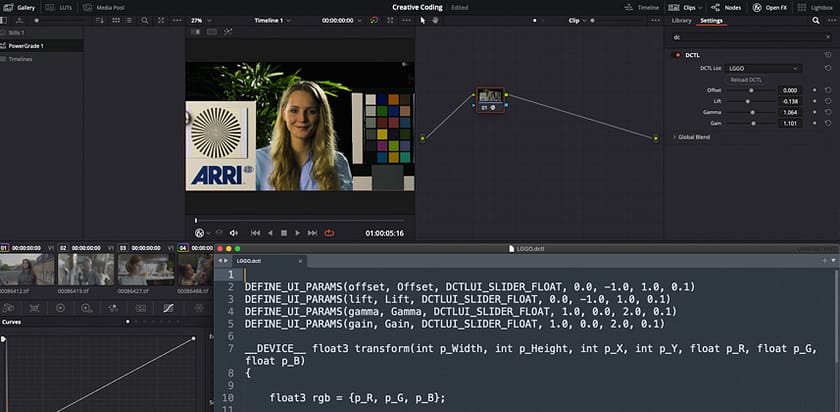Play the clip forward
This screenshot has height=412, width=840.
click(x=298, y=233)
